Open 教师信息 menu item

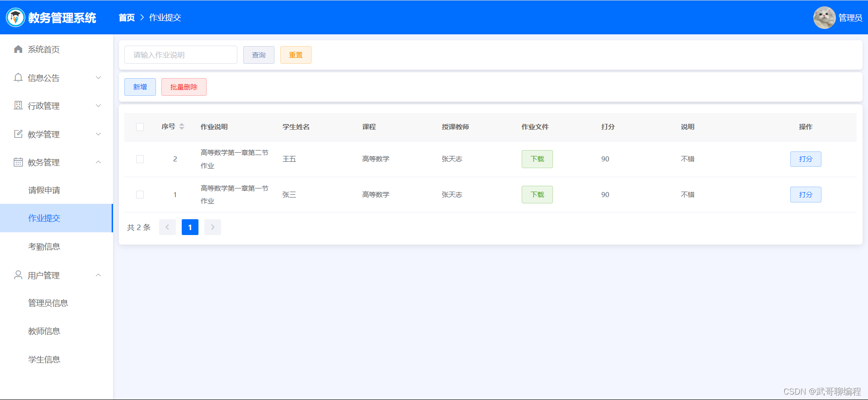[x=57, y=331]
